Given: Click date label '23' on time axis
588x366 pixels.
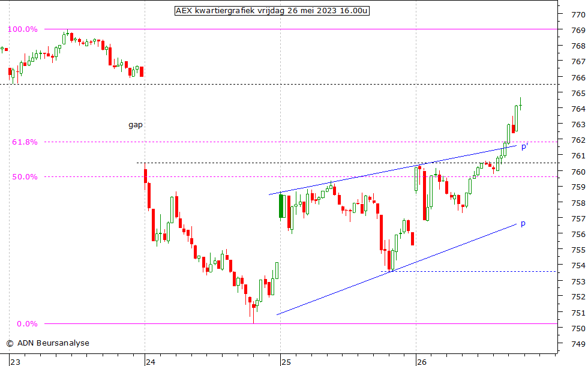Looking at the screenshot, I should point(16,362).
